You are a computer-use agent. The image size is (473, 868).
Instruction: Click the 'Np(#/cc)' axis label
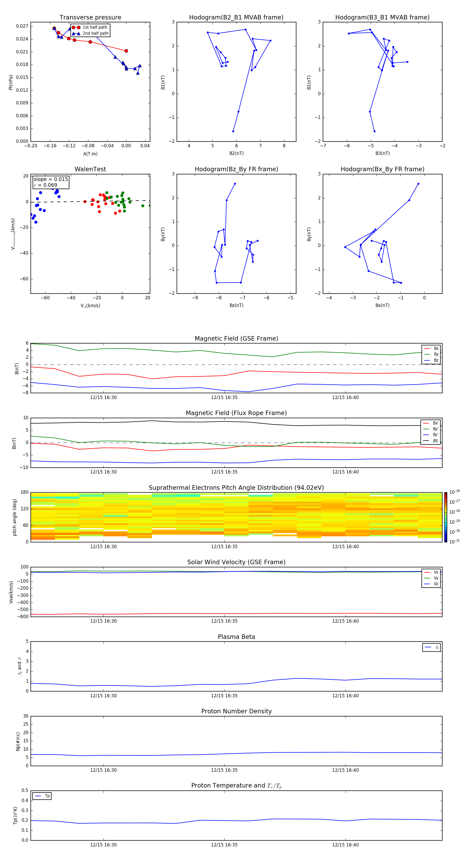(x=18, y=741)
